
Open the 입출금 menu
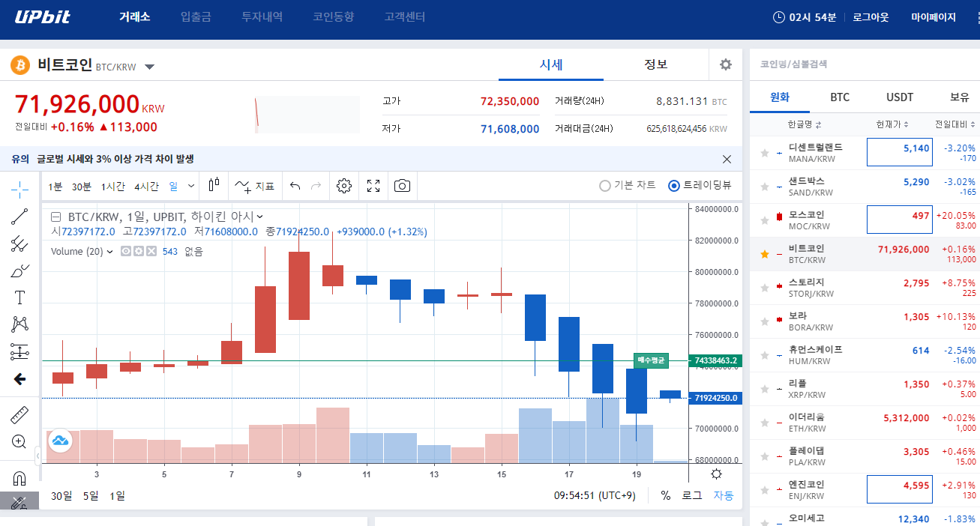click(196, 16)
